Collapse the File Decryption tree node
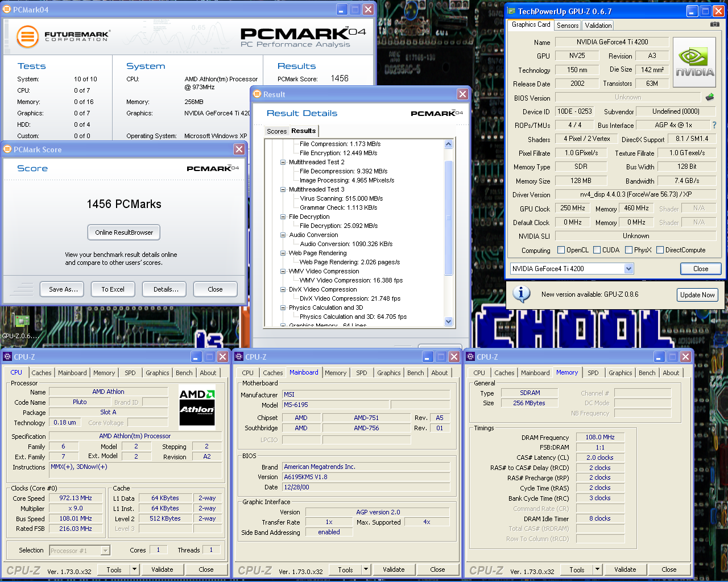Screen dimensions: 728x582 (283, 217)
